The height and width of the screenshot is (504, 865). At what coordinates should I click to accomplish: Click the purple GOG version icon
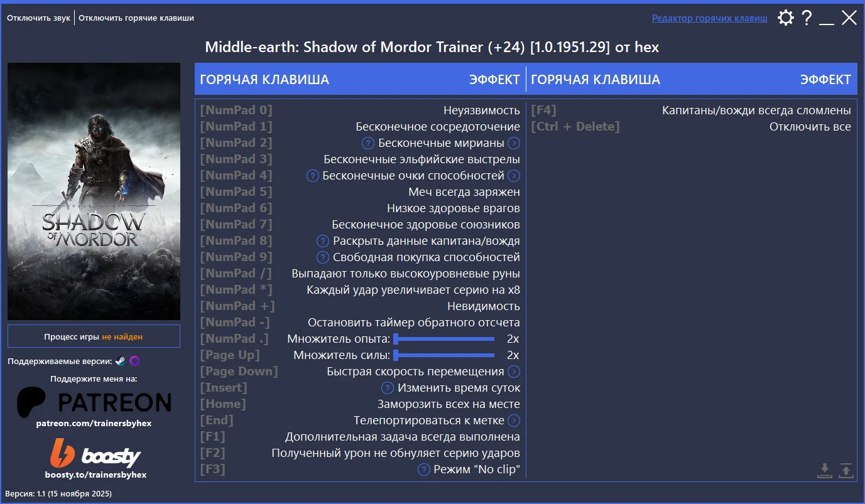(x=134, y=361)
